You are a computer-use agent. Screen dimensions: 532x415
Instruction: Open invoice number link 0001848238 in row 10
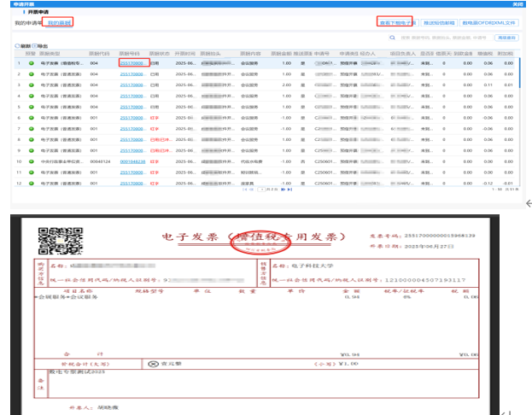pyautogui.click(x=132, y=161)
